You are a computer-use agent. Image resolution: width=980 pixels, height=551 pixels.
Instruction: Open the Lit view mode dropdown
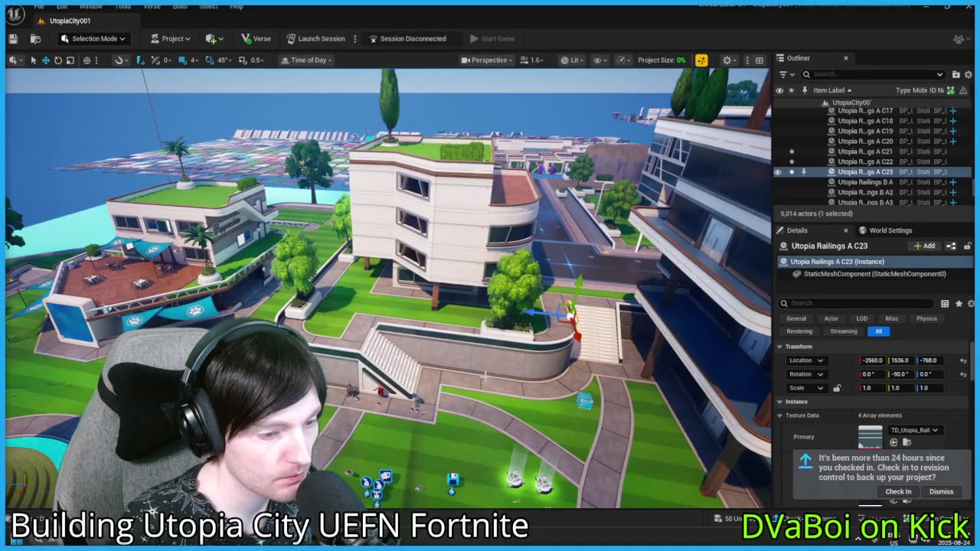tap(572, 60)
